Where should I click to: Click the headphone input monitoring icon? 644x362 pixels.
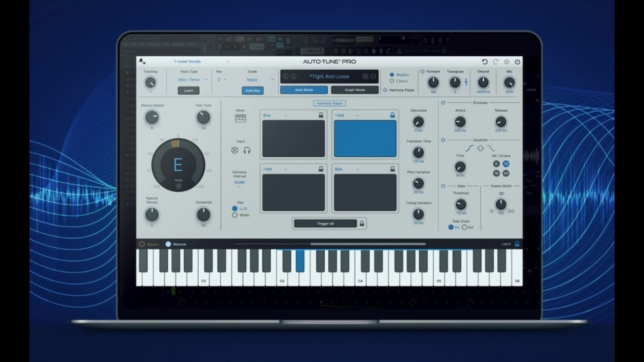tap(247, 150)
